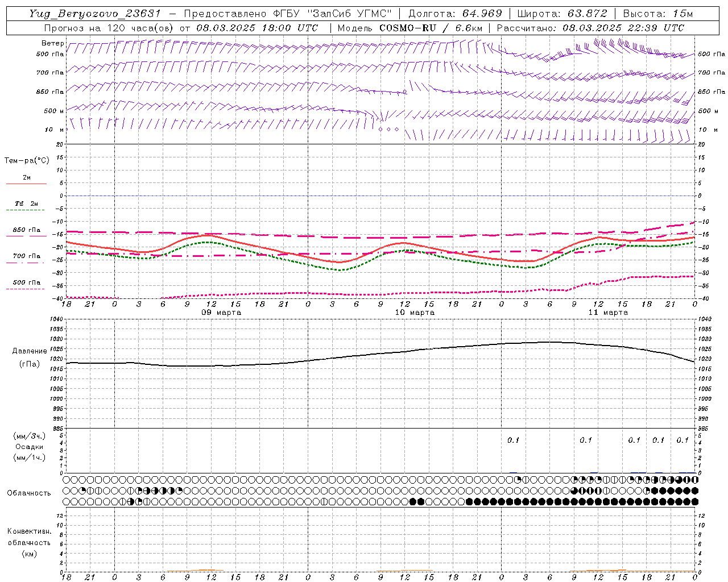This screenshot has width=728, height=582.
Task: Select 1000 on the right pressure axis
Action: click(705, 399)
